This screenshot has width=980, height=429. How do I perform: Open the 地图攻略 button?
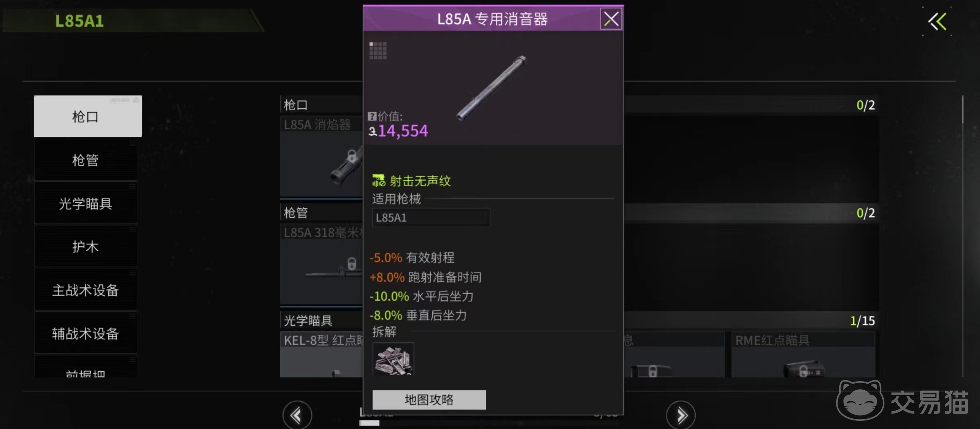point(429,400)
